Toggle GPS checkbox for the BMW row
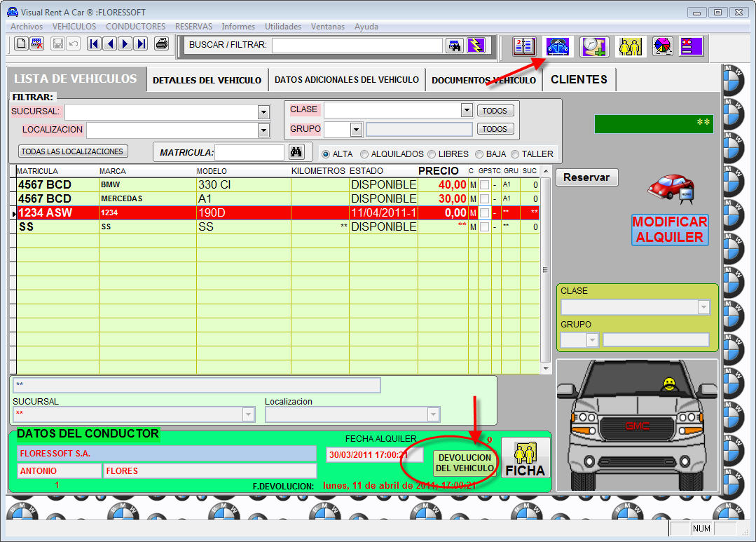This screenshot has width=756, height=542. click(484, 184)
